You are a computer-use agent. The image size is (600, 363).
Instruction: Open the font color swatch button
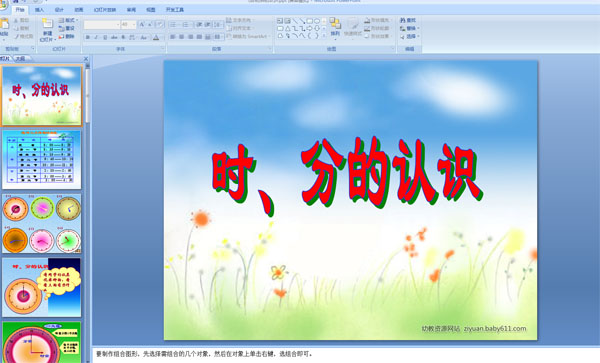pos(156,37)
